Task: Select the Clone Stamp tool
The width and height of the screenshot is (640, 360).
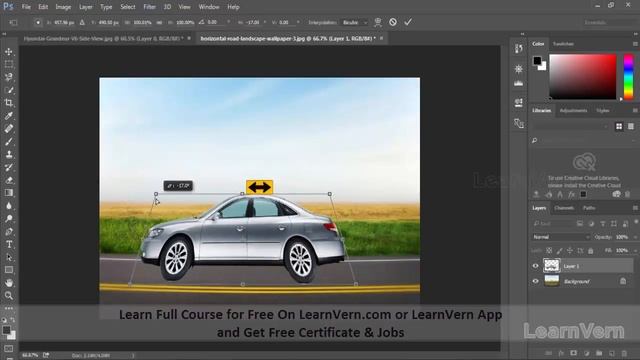Action: pos(9,154)
